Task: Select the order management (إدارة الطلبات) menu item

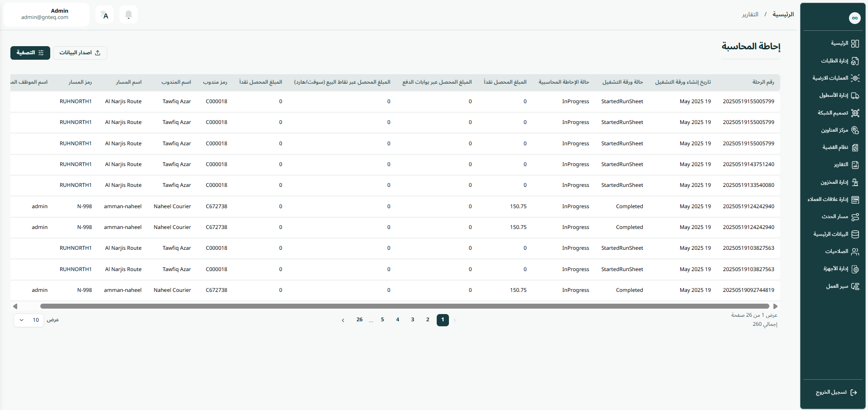Action: (x=835, y=61)
